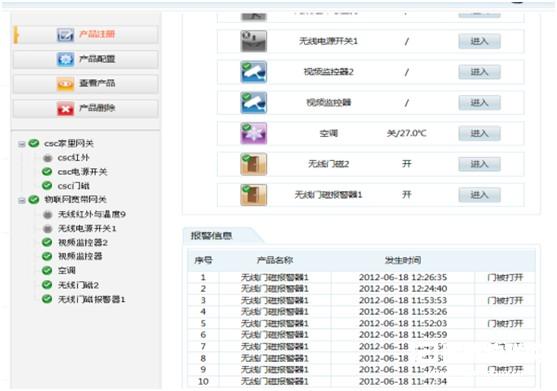Select alarm row with time 11:53:26
The image size is (557, 391).
tap(362, 312)
